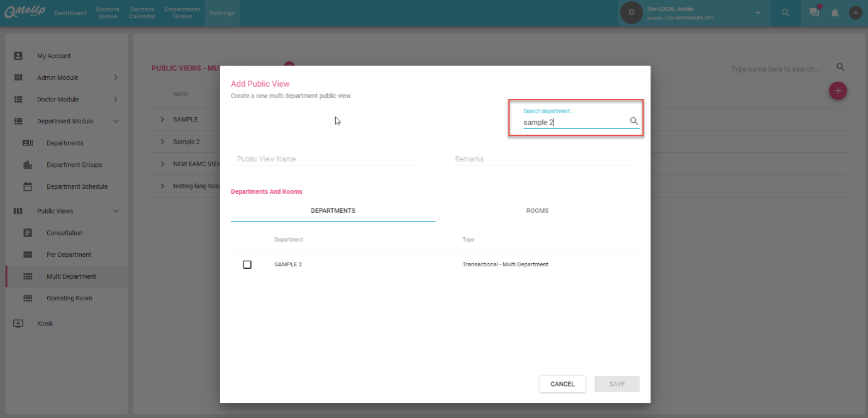
Task: Check the SAMPLE 2 department checkbox
Action: 247,264
